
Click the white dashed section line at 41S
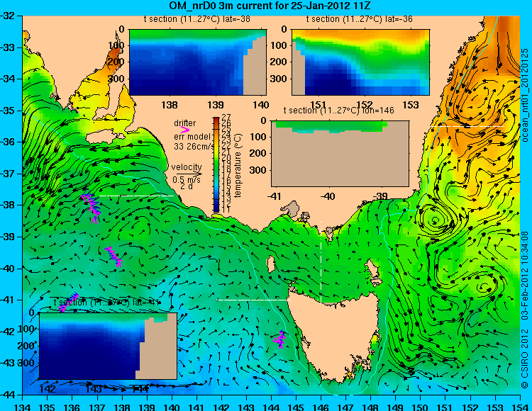[253, 300]
